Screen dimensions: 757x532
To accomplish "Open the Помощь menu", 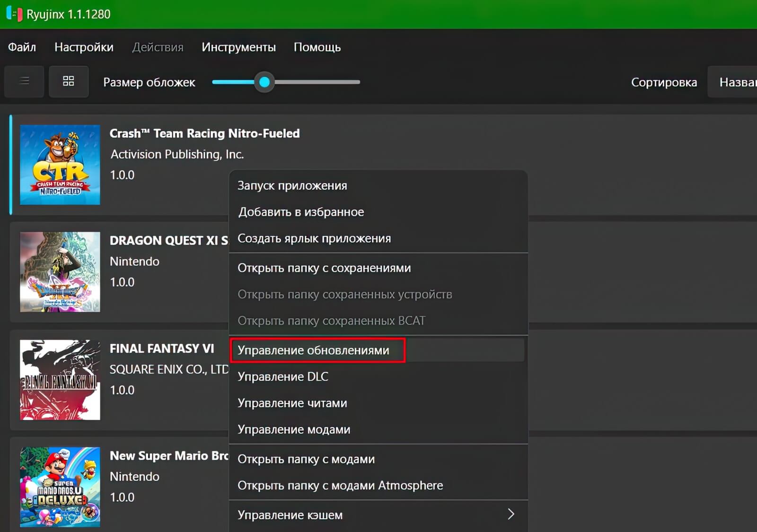I will click(x=317, y=47).
